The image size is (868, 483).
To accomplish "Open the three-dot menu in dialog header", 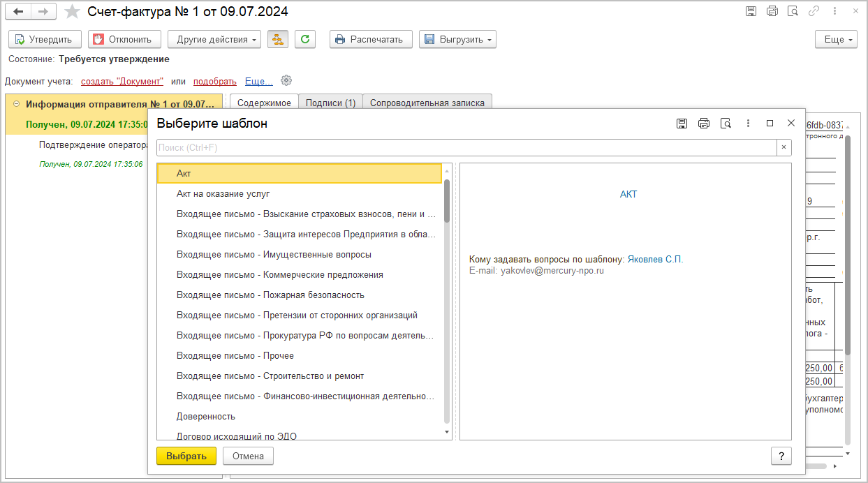I will coord(748,124).
